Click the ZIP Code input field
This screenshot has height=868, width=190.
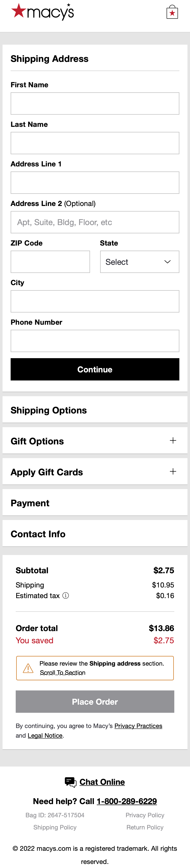coord(50,262)
